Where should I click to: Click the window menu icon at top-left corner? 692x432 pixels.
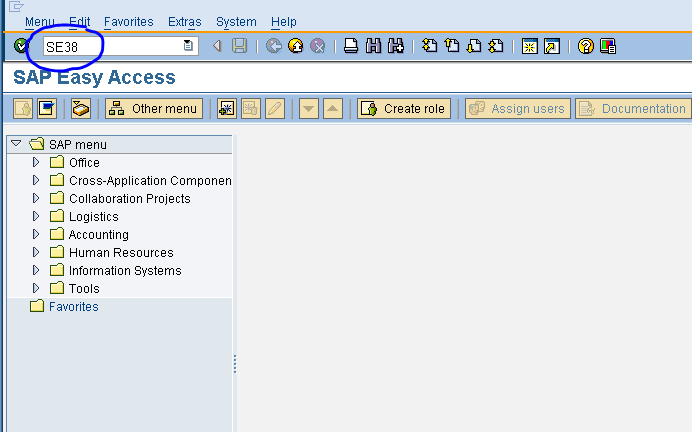click(x=16, y=6)
